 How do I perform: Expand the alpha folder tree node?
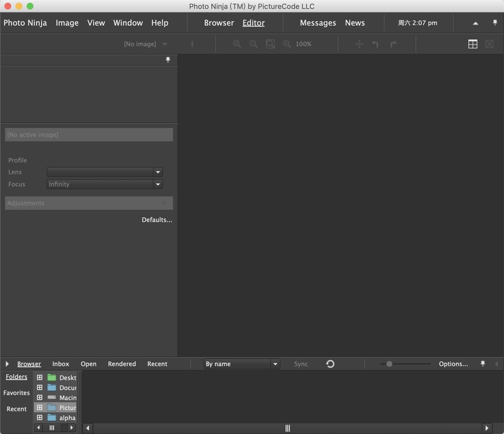40,417
